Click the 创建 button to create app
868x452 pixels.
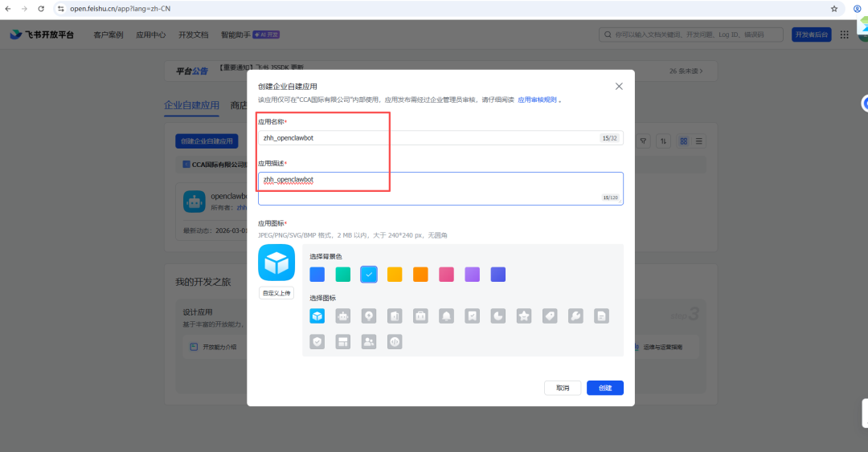pos(605,388)
